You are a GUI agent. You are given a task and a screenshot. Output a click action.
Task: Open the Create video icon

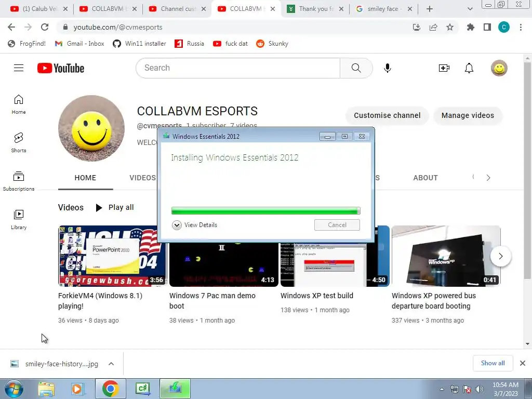tap(444, 68)
